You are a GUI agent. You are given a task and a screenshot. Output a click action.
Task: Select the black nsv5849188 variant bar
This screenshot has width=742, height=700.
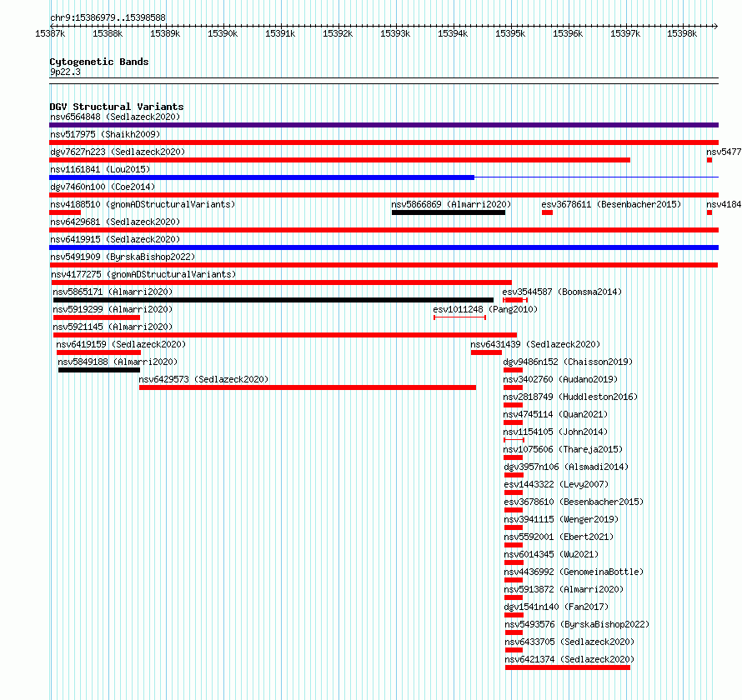(x=99, y=370)
